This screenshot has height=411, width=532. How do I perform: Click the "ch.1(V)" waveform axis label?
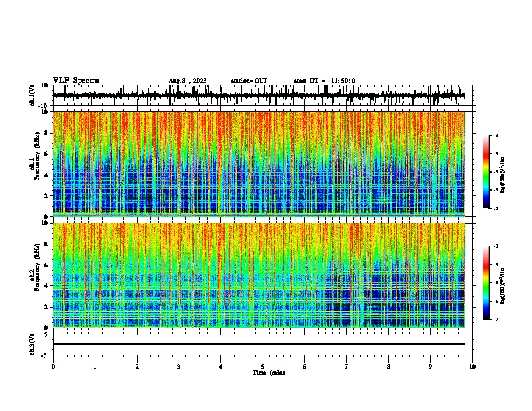(32, 95)
